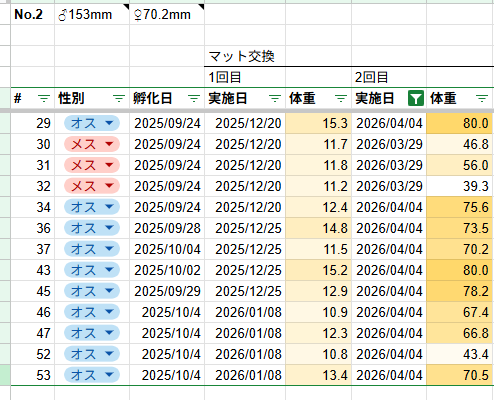Select weight cell 39.3
This screenshot has height=400, width=494.
(460, 186)
